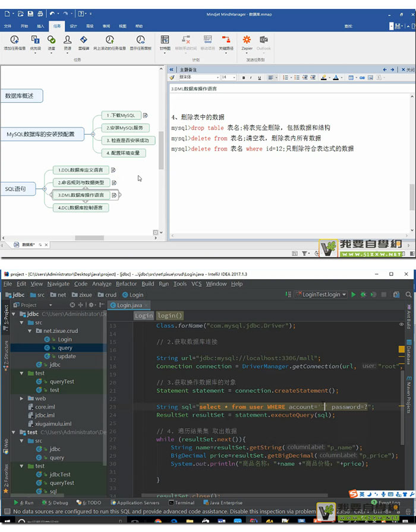Click notes icon beside 1.下载MySQL topic

tap(146, 115)
